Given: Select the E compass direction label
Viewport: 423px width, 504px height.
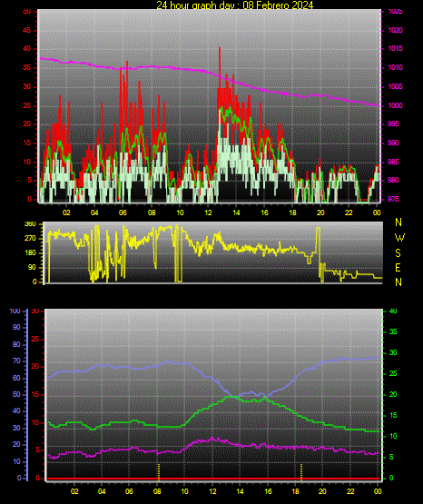Looking at the screenshot, I should tap(398, 268).
